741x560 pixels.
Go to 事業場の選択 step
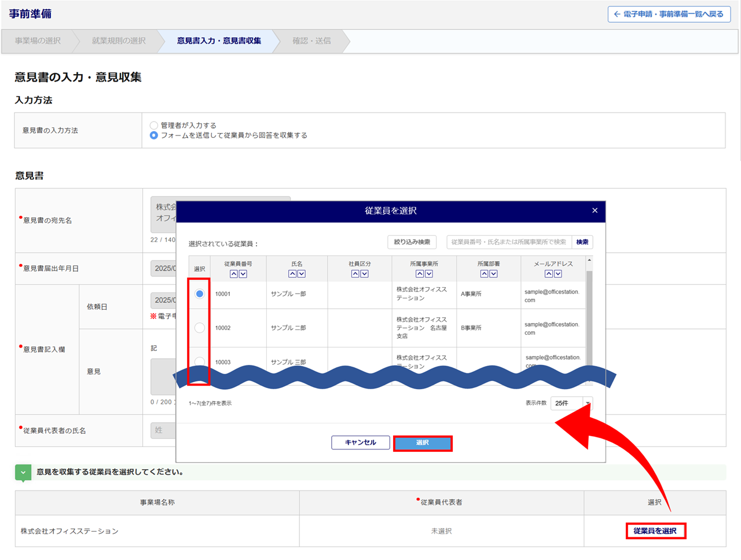[38, 41]
